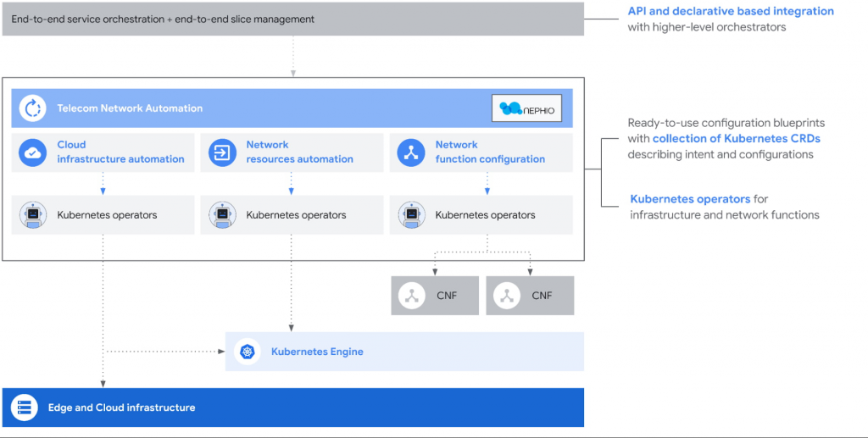Select the Telecom Network Automation title text

[130, 108]
